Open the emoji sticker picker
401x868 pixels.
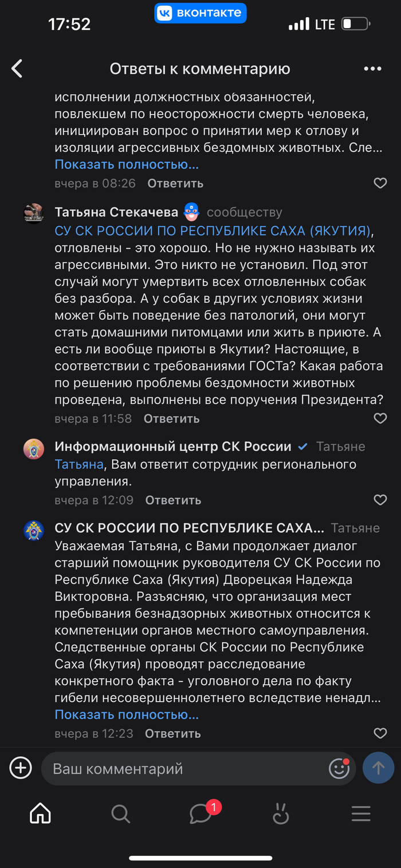coord(339,768)
